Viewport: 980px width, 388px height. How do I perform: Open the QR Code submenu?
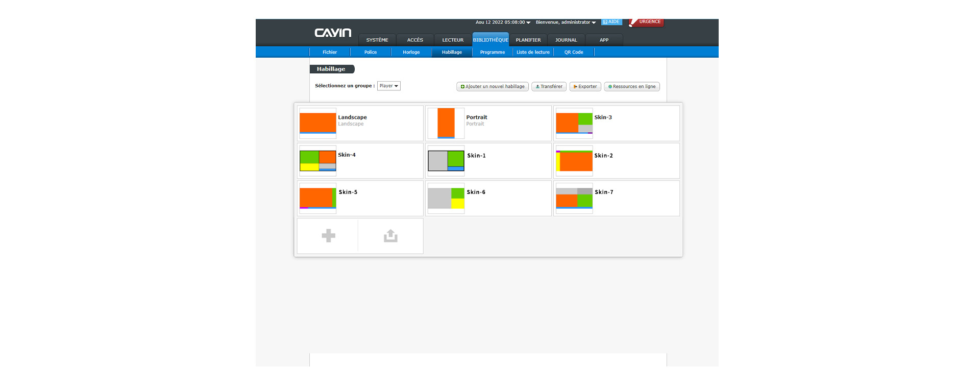(x=574, y=52)
